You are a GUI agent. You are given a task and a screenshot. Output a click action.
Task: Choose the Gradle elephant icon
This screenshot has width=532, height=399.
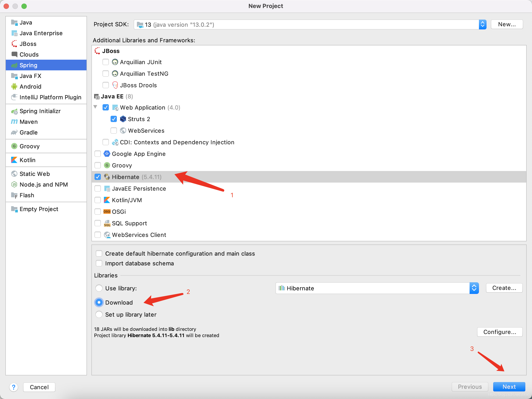14,132
